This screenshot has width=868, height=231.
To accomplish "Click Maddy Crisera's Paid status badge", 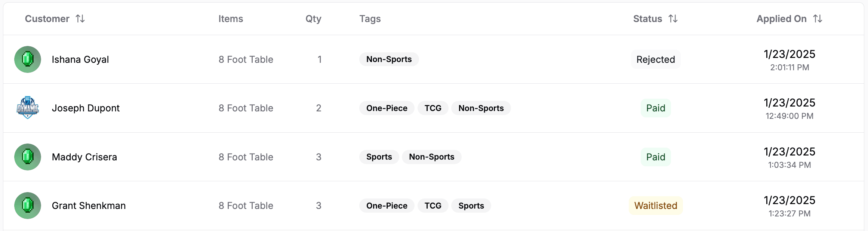I will 656,157.
